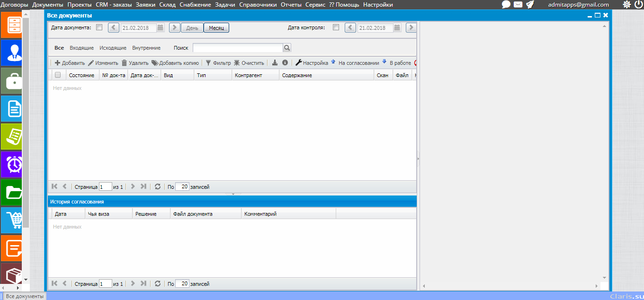Toggle the Месяц period button
Viewport: 644px width, 300px height.
click(216, 28)
